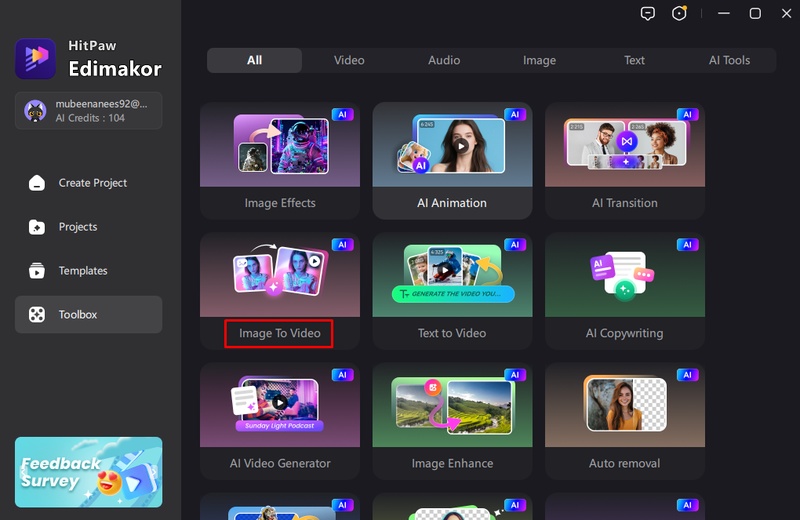Click the Text to Video label
Screen dimensions: 800x520
click(x=452, y=333)
